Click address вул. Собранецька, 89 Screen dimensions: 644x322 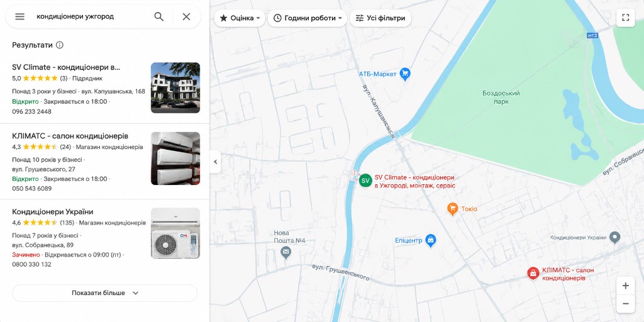43,245
